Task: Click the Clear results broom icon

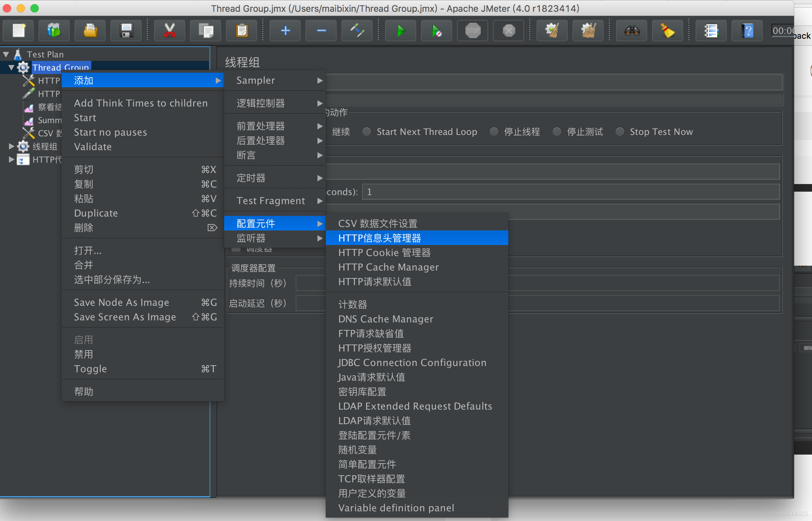Action: click(552, 31)
